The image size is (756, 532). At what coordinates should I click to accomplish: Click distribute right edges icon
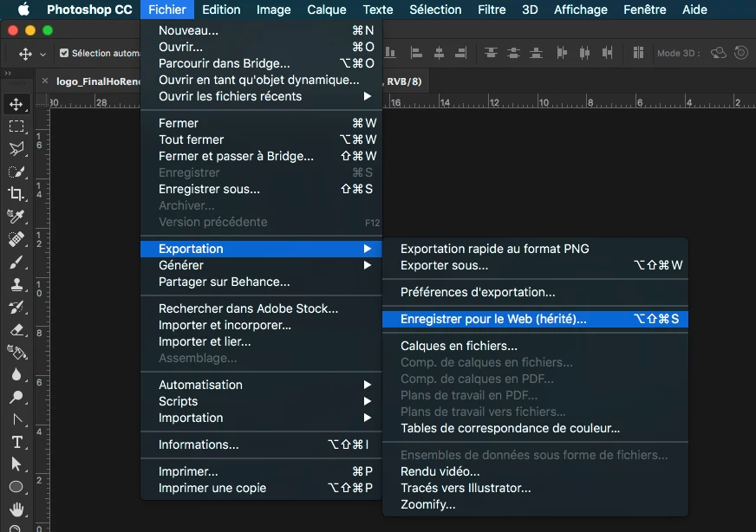point(607,53)
